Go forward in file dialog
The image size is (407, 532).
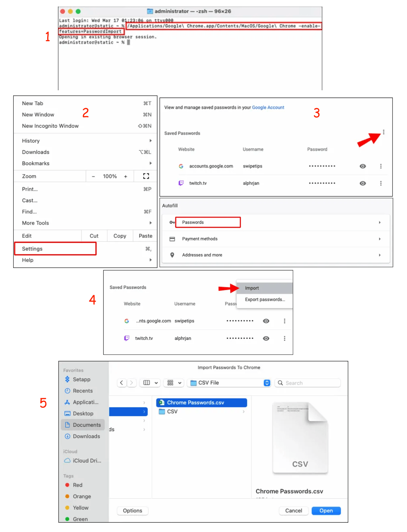tap(131, 383)
